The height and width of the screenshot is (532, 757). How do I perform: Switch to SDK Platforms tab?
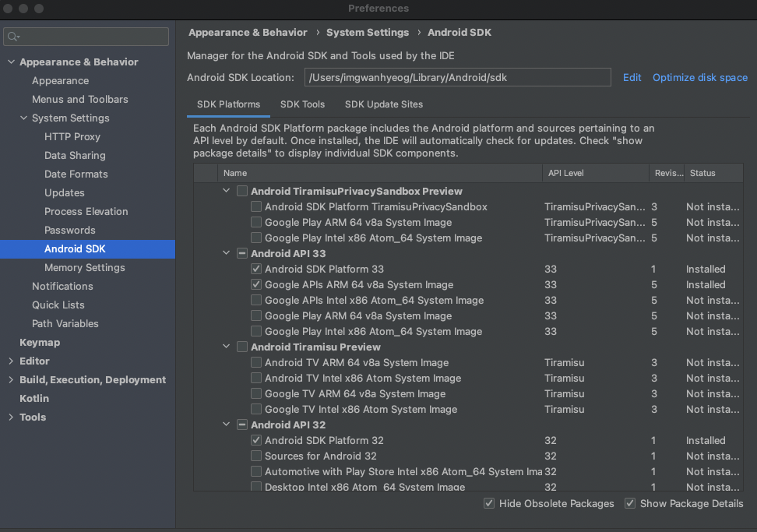(228, 104)
